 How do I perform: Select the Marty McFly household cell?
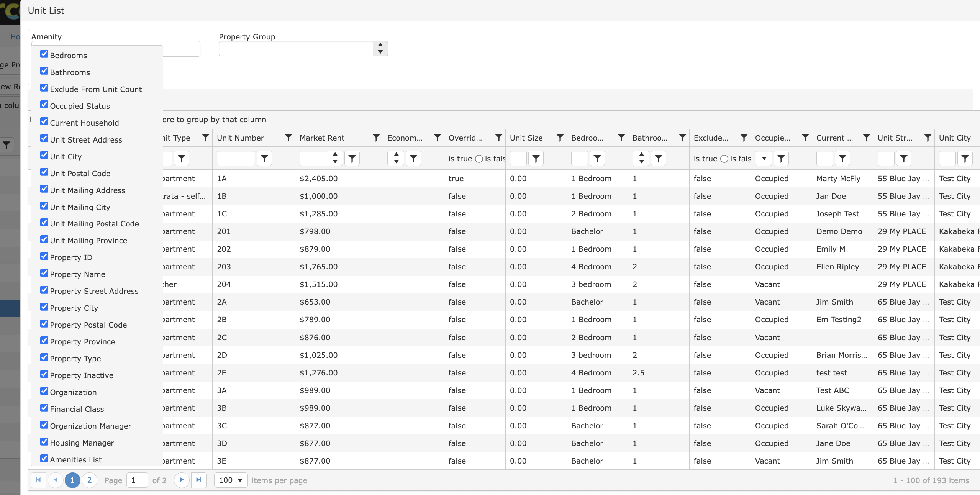(842, 179)
